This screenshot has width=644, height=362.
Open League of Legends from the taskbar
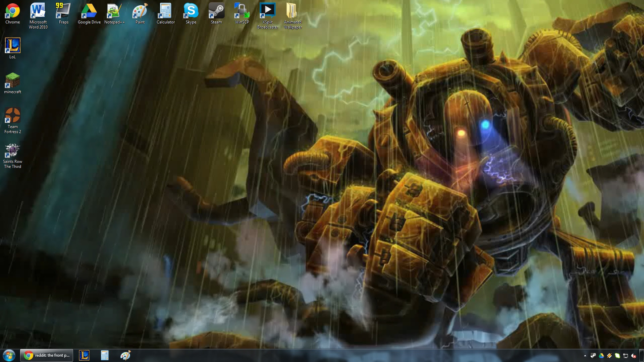tap(84, 355)
